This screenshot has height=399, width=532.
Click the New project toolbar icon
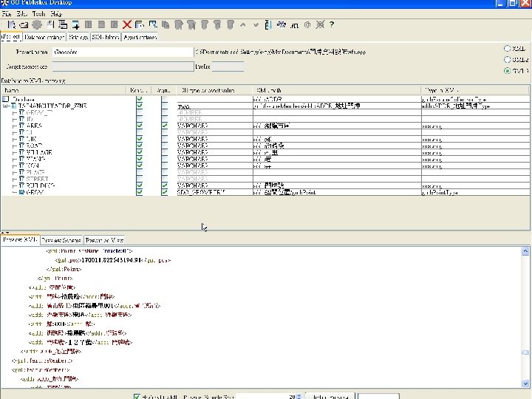point(12,24)
